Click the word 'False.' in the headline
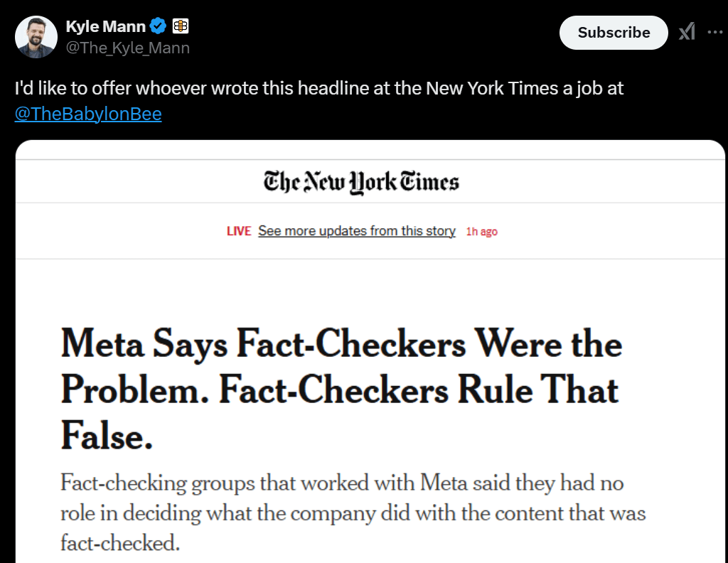This screenshot has height=563, width=728. [x=107, y=436]
